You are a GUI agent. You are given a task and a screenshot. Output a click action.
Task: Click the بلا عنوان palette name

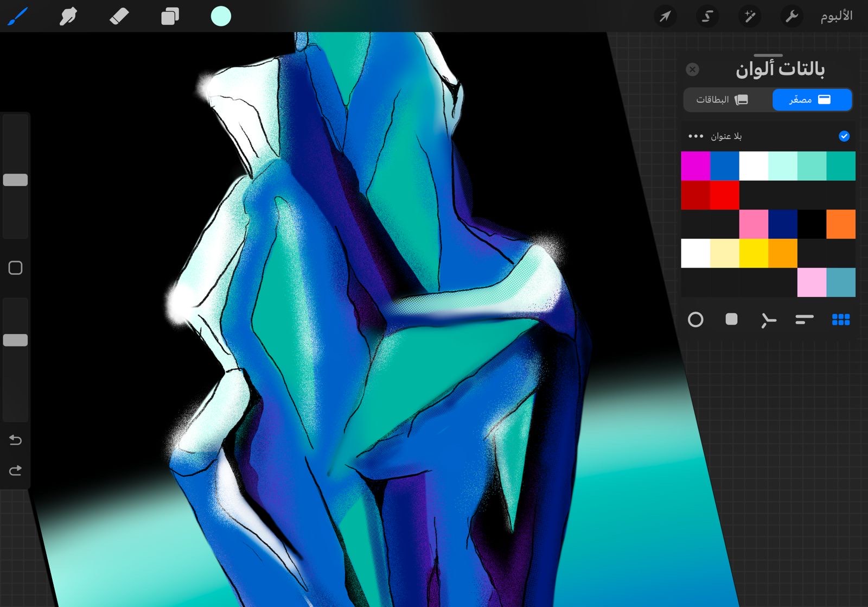(x=726, y=136)
